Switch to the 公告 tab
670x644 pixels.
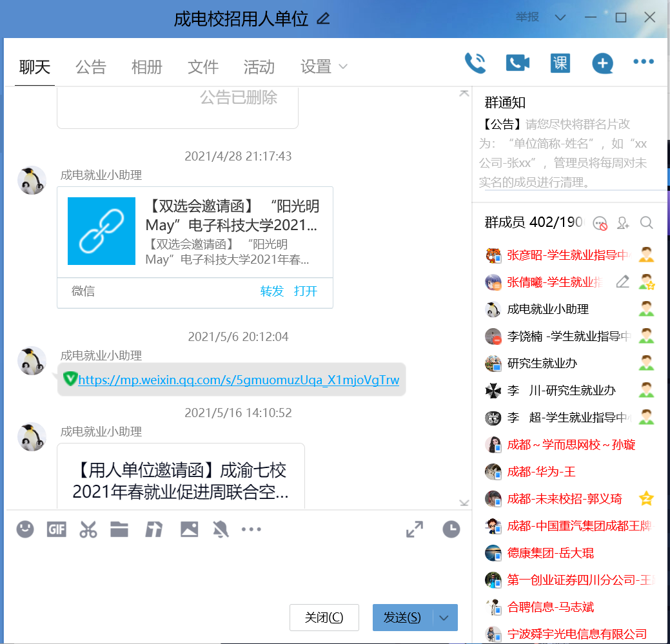coord(90,66)
